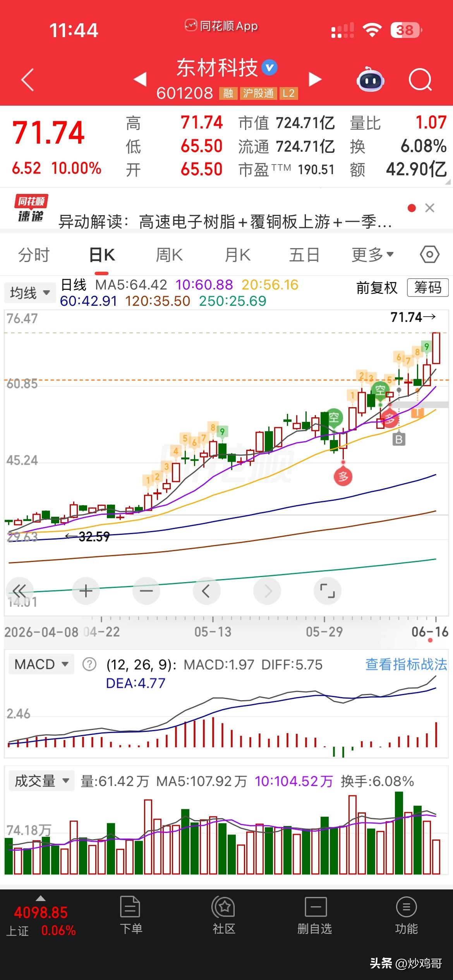Expand quote details corner triangle
Screen dimensions: 453x980
pos(448,182)
